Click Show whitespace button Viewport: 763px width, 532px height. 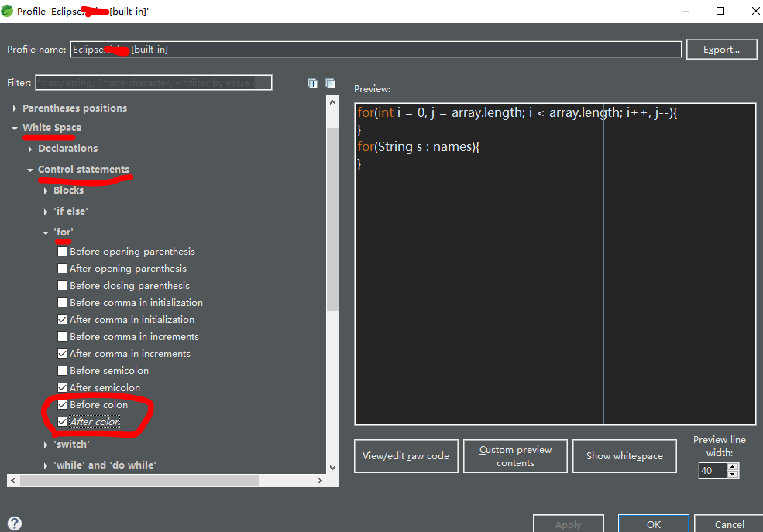coord(624,455)
